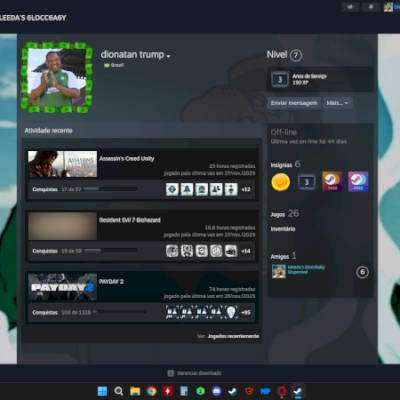
Task: Open the blue NP taskbar app
Action: click(x=265, y=391)
